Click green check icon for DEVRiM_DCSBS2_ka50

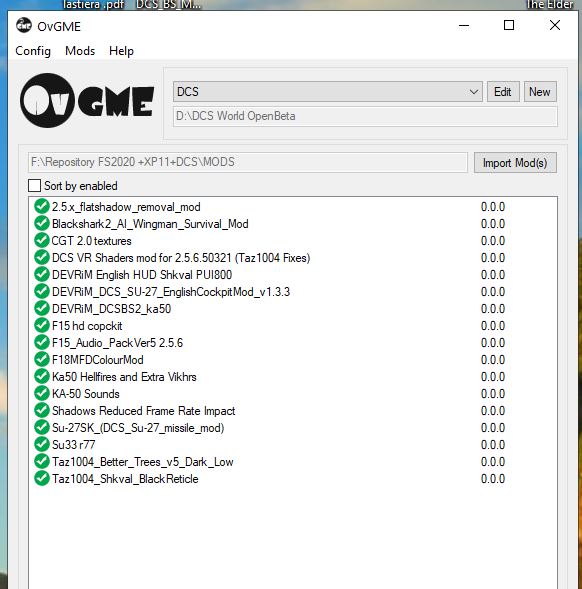click(42, 308)
